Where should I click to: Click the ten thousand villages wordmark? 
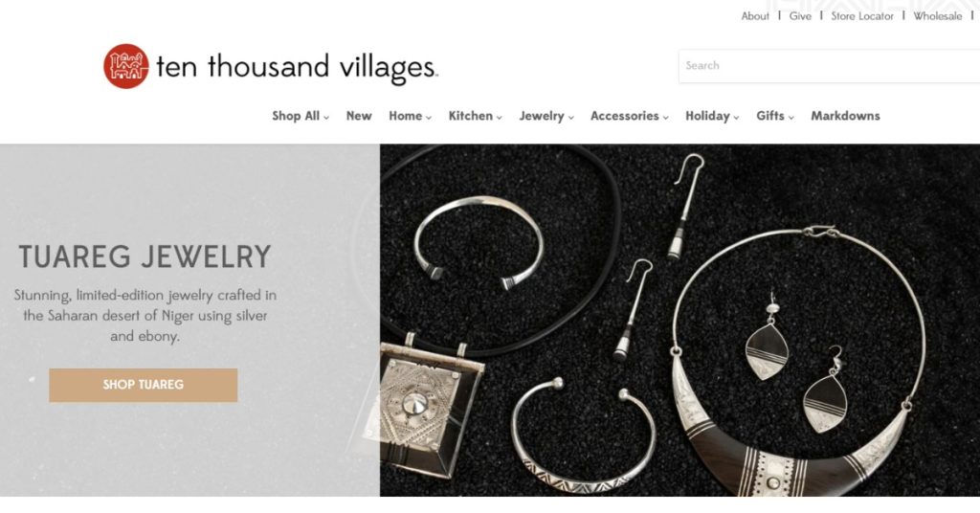297,68
